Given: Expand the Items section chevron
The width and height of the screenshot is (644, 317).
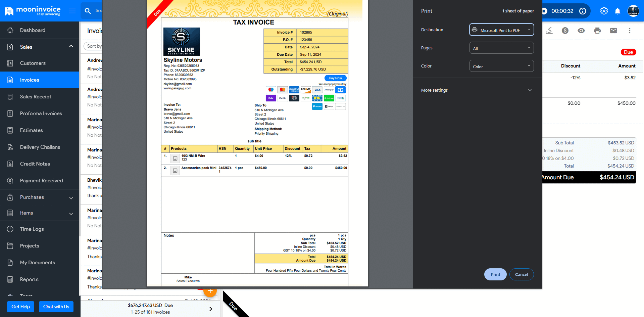Looking at the screenshot, I should [x=71, y=214].
